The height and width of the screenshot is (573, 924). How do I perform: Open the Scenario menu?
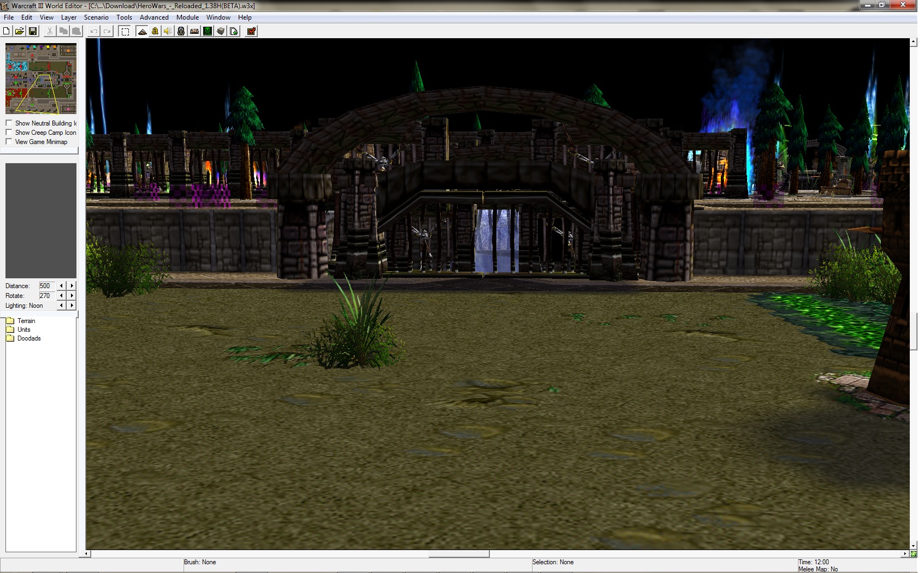(x=96, y=17)
